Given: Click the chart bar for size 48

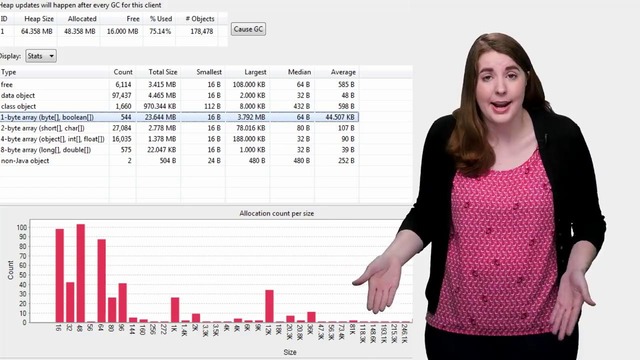Looking at the screenshot, I should 81,273.
